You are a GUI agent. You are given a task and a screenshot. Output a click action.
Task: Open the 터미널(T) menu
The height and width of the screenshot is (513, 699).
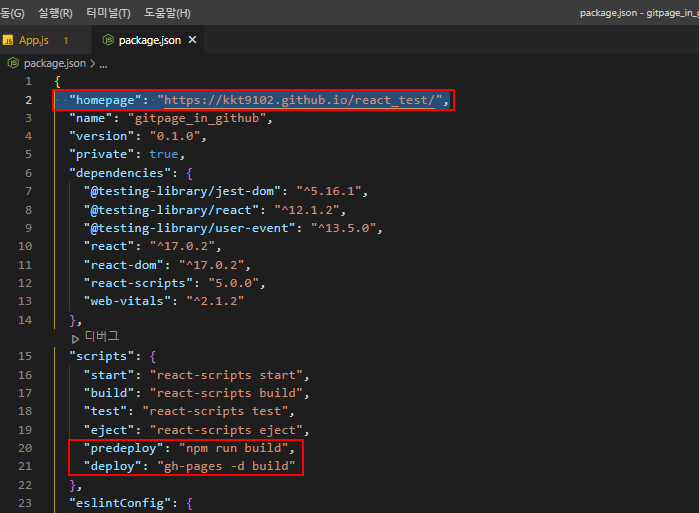tap(108, 13)
